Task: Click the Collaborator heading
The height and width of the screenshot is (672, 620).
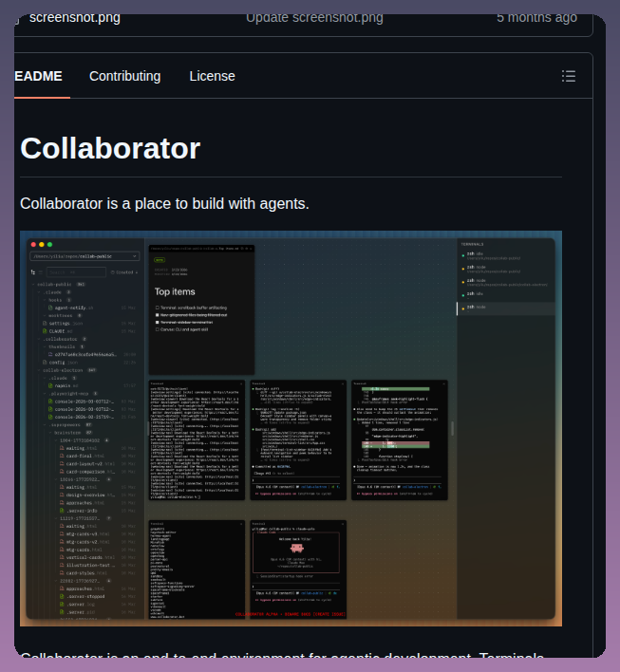Action: 110,148
